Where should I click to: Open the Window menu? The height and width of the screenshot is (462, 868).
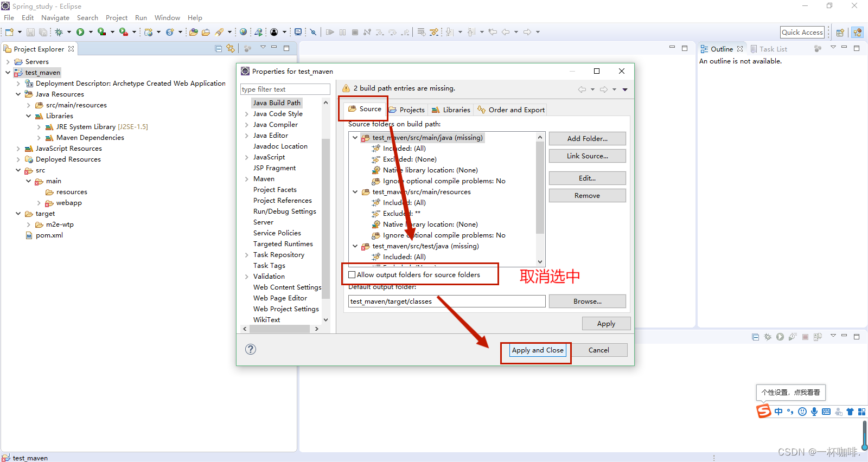tap(167, 18)
